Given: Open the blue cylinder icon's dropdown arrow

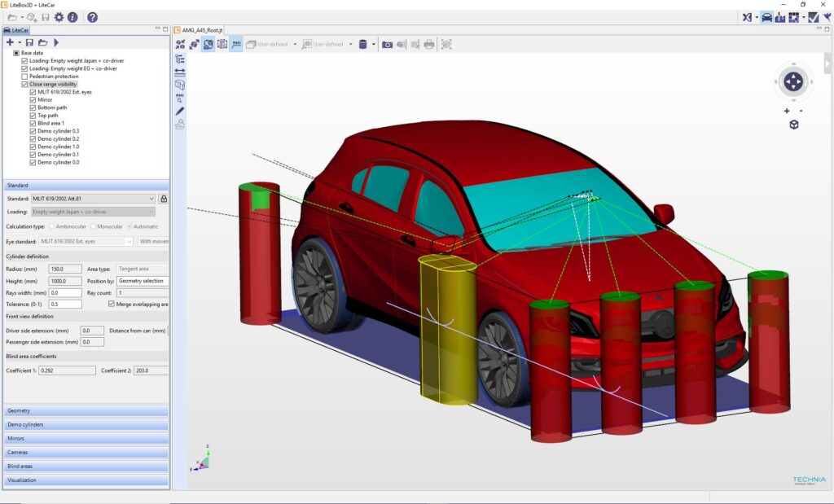Looking at the screenshot, I should pos(373,44).
